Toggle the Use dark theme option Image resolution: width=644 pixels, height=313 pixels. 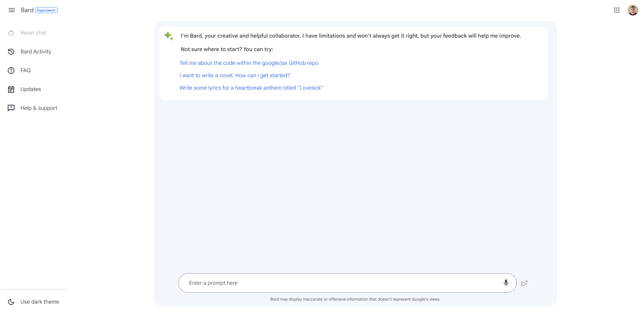coord(40,302)
